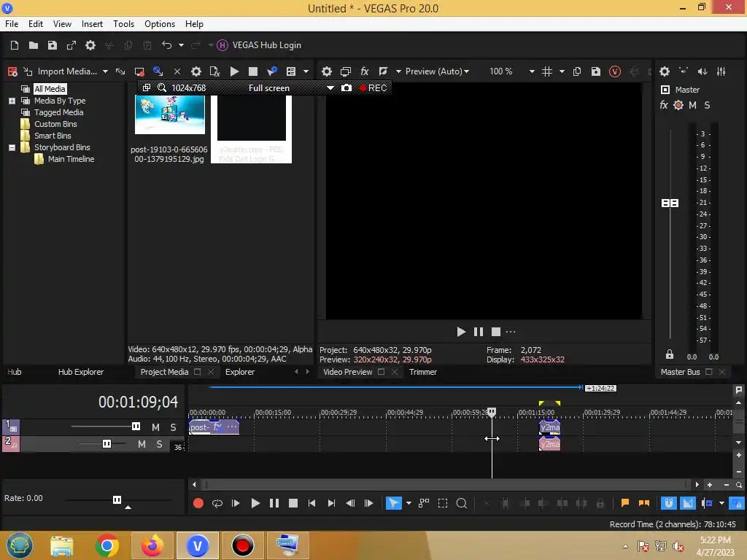Select post-19103 jpg media thumbnail
747x560 pixels.
pos(170,114)
